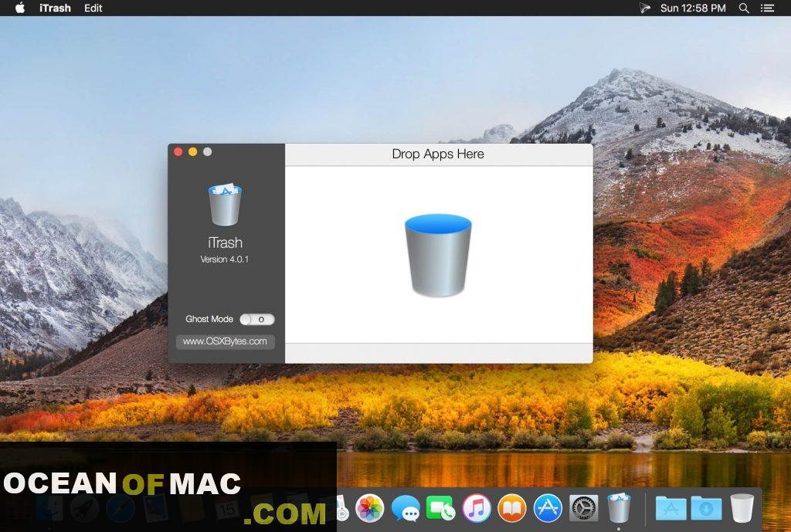Launch iBooks from the Dock

pyautogui.click(x=512, y=508)
